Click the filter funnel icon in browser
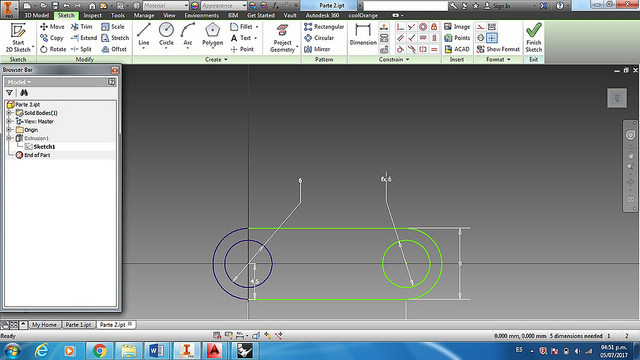640x360 pixels. point(9,93)
